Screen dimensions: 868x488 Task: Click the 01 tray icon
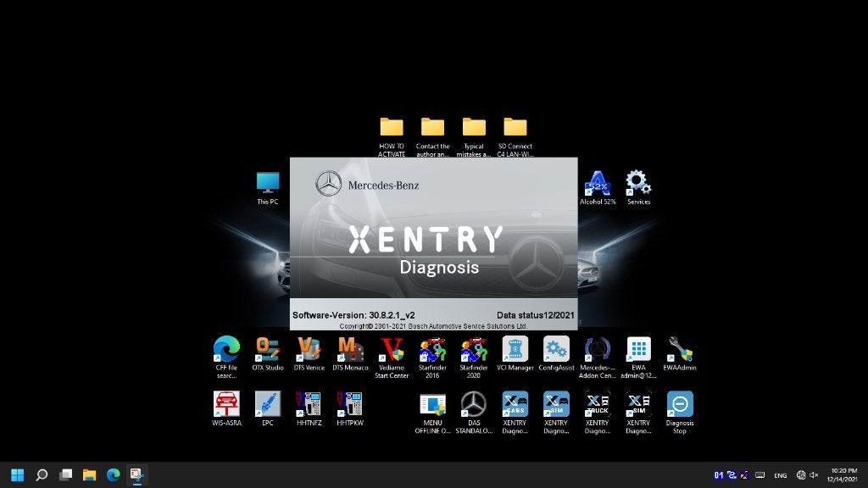point(719,474)
